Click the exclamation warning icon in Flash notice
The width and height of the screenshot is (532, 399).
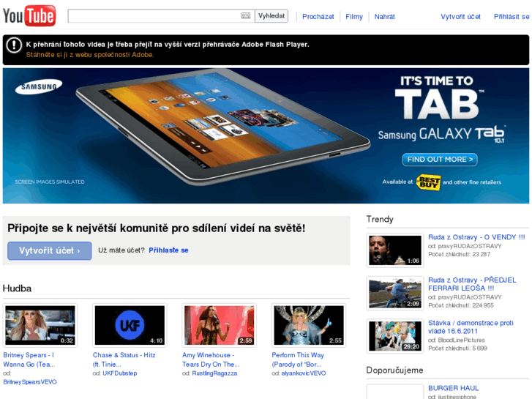(x=14, y=45)
